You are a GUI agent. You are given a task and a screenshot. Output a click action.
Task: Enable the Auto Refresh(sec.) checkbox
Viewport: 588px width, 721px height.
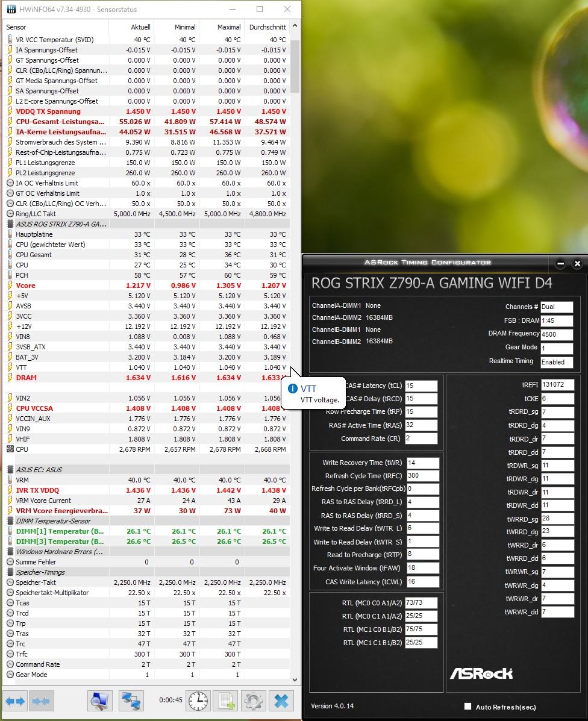(468, 707)
